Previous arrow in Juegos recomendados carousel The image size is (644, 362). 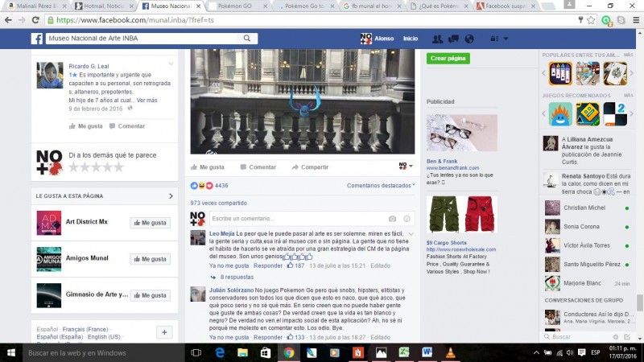(x=544, y=113)
